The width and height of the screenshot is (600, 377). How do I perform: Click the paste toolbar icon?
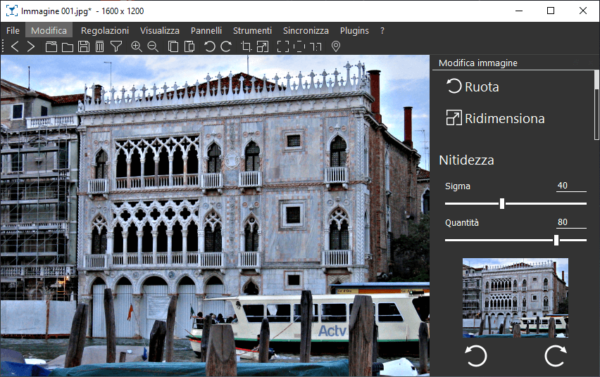[x=189, y=47]
